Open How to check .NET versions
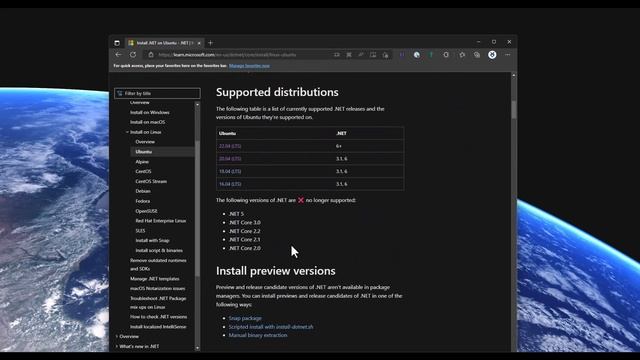This screenshot has height=360, width=640. tap(158, 317)
